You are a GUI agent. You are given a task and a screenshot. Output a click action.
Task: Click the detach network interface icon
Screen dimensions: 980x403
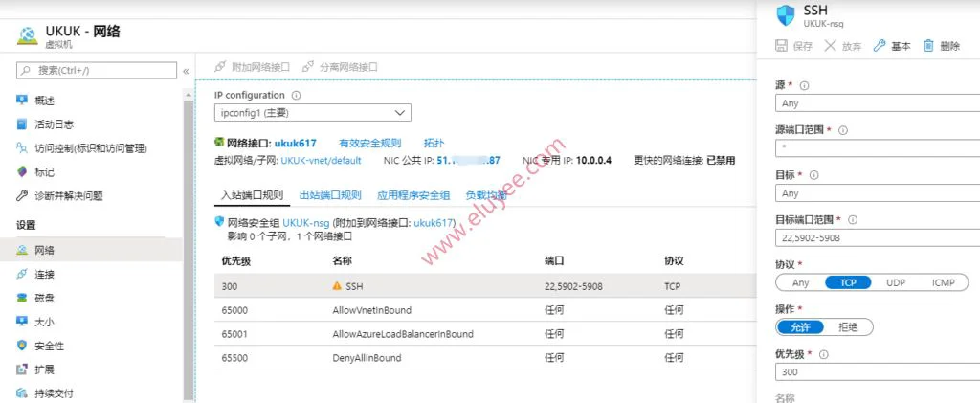(x=307, y=67)
